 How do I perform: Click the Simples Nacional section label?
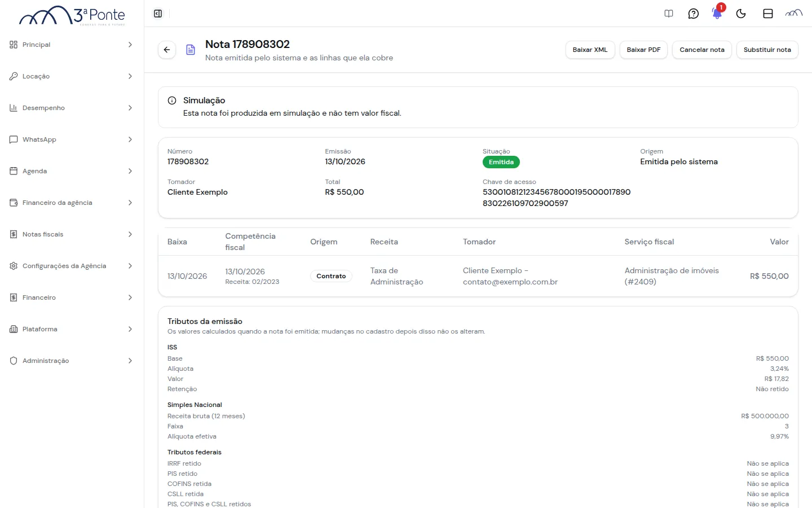(195, 405)
